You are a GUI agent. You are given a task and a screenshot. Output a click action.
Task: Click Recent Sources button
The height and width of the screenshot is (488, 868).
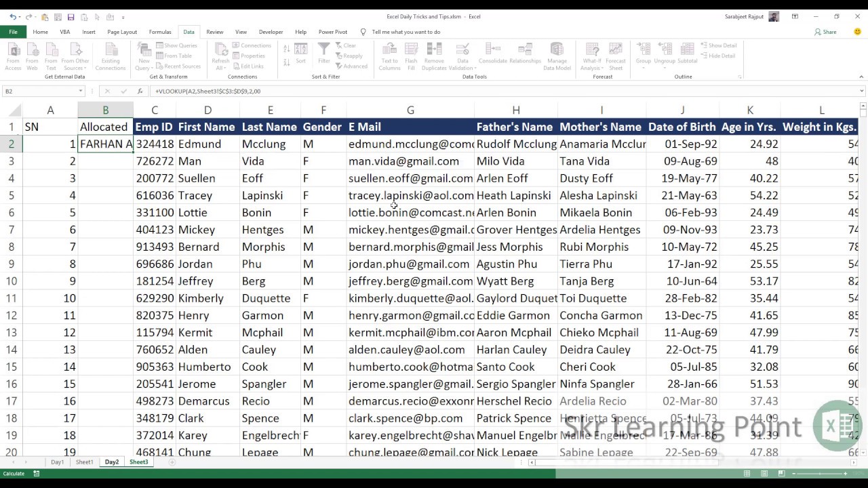click(x=178, y=66)
